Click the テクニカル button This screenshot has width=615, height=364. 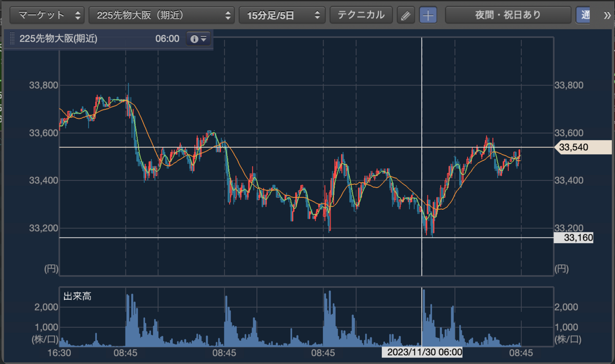(361, 15)
